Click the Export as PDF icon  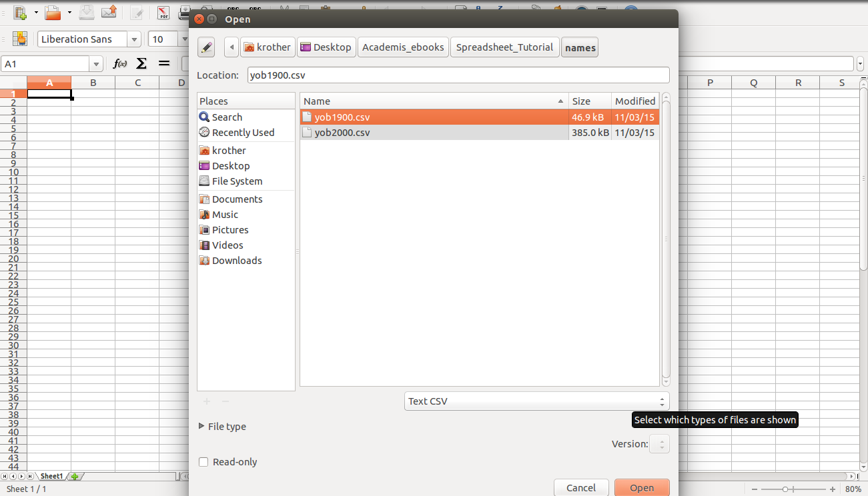click(163, 12)
